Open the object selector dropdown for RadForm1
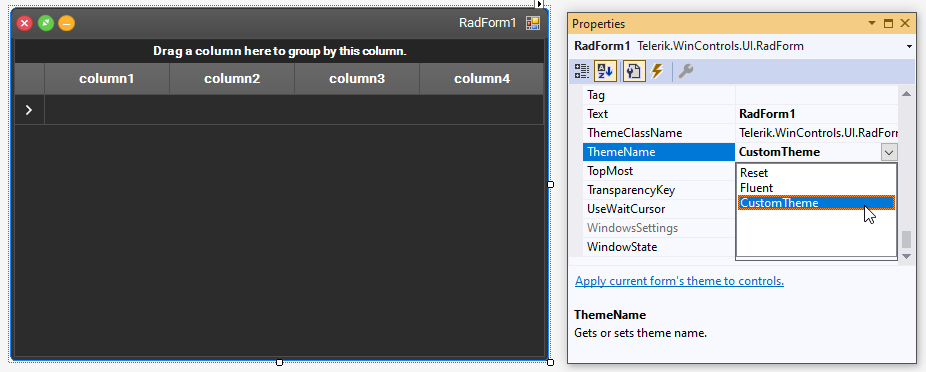This screenshot has height=372, width=926. [x=909, y=46]
